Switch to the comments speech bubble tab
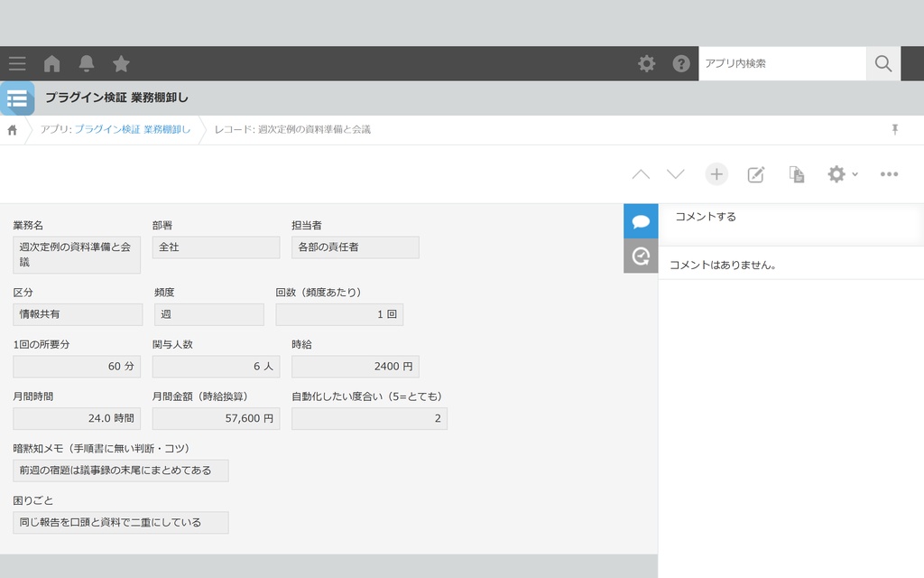 pos(641,221)
